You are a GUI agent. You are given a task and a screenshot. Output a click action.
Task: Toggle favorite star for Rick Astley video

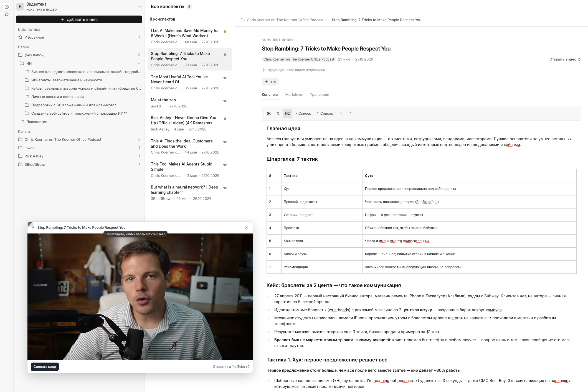(x=225, y=119)
